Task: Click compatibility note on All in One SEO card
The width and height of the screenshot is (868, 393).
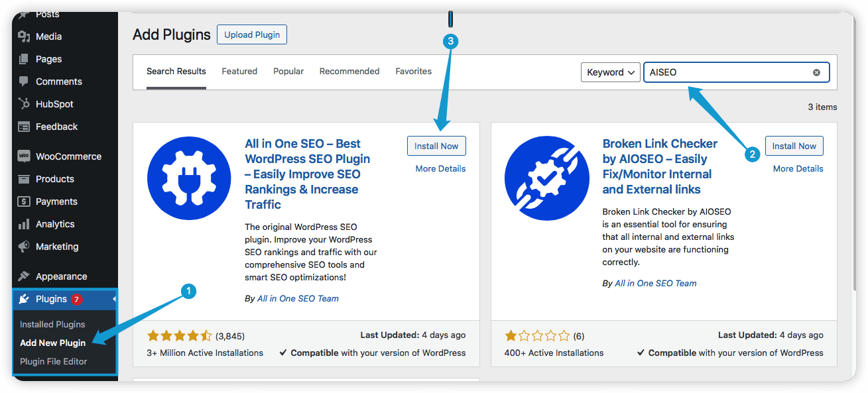Action: click(x=373, y=353)
